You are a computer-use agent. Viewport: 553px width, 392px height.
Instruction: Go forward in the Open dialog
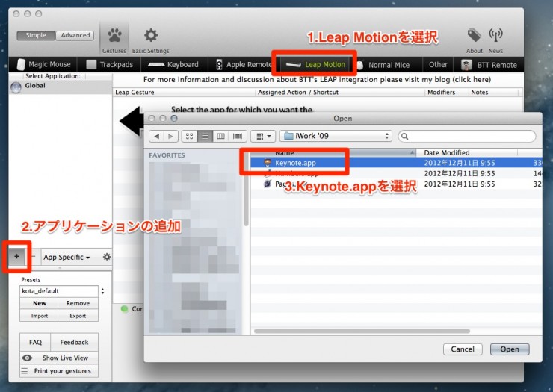pos(170,136)
